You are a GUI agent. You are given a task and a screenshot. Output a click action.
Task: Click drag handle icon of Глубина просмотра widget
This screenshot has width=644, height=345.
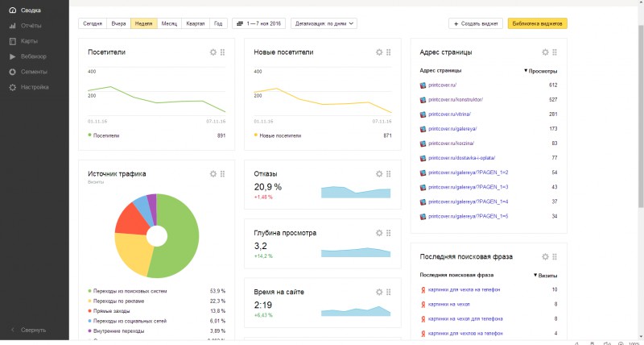point(389,233)
